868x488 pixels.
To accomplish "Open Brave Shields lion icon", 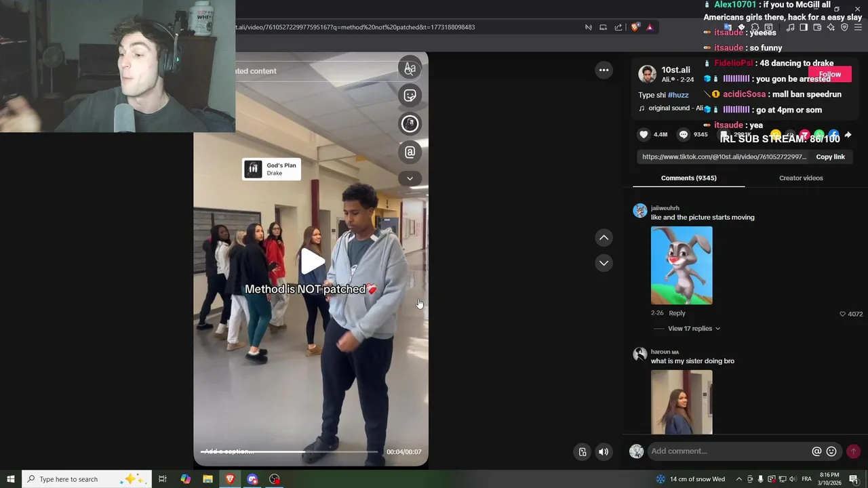I will point(635,27).
